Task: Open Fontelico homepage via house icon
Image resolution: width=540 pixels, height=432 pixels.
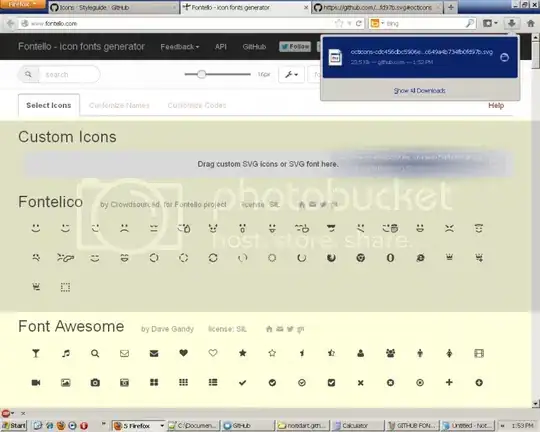Action: pos(302,205)
